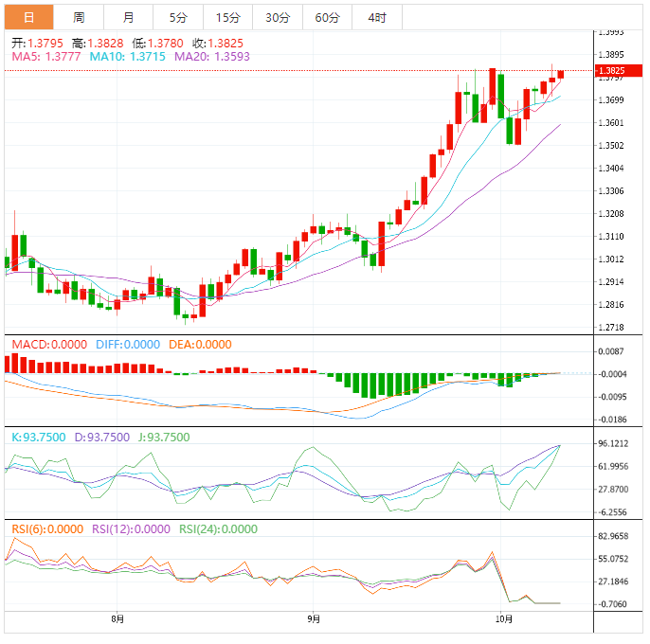The width and height of the screenshot is (650, 644).
Task: Click the low price 低:1.3780
Action: click(x=158, y=44)
